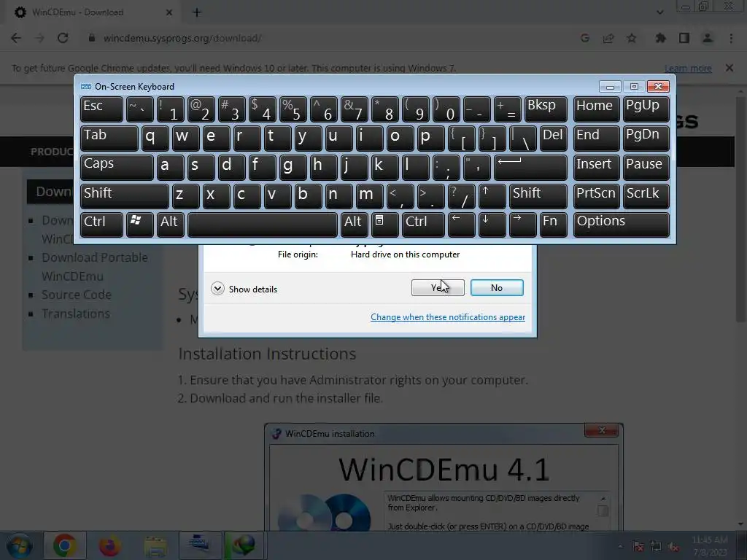Click the Home key
This screenshot has height=560, width=747.
[596, 109]
